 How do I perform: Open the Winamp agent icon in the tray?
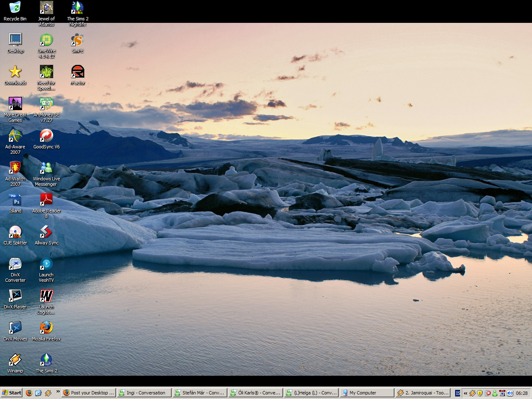point(473,393)
